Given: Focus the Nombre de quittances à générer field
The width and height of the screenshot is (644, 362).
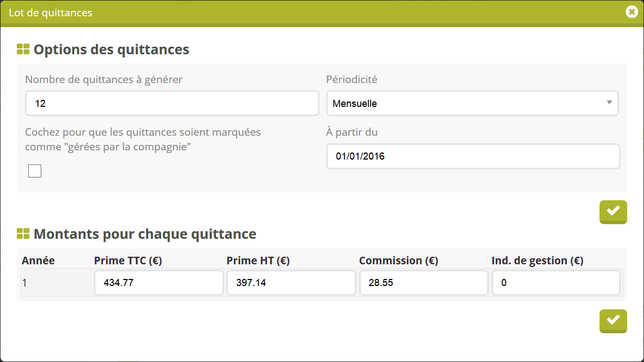Looking at the screenshot, I should click(x=172, y=103).
